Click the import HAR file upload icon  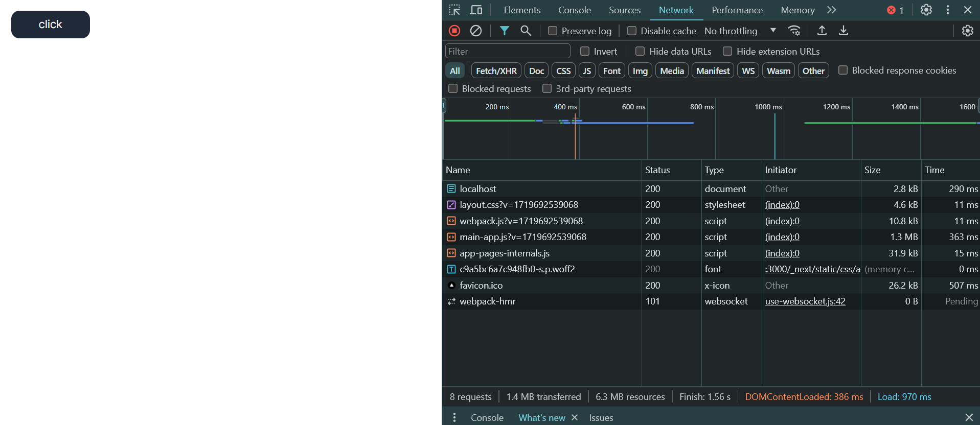point(822,31)
